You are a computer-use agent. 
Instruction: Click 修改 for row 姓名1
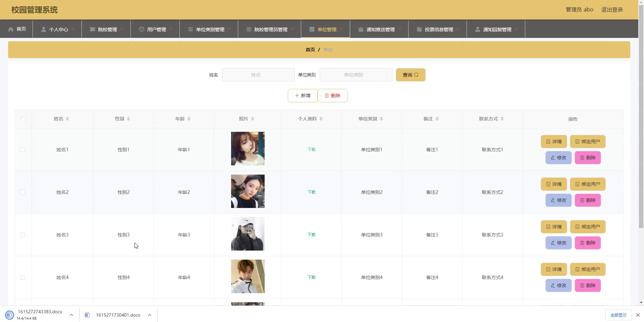point(558,158)
